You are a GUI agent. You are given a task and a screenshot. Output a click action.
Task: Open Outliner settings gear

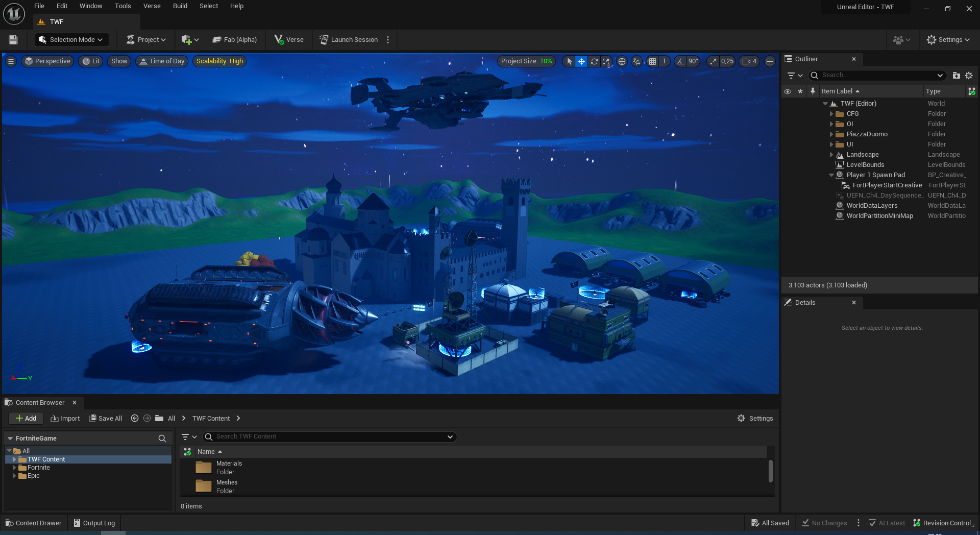coord(969,75)
